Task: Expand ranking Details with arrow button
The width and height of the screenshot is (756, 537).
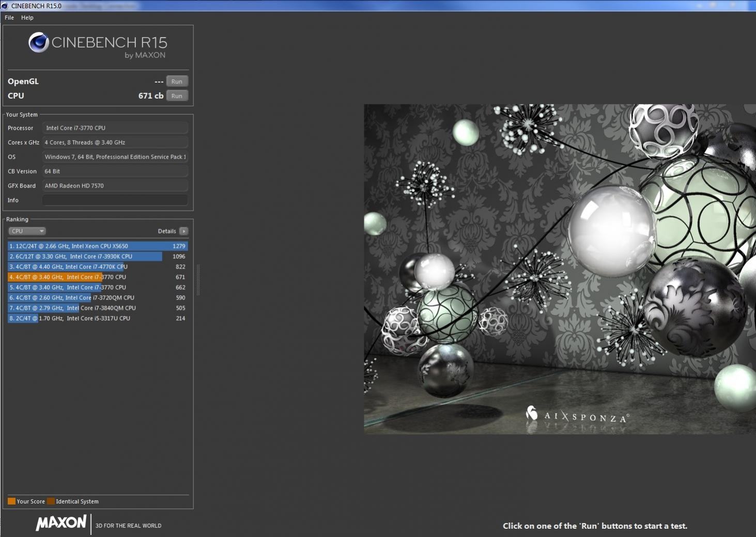Action: 184,231
